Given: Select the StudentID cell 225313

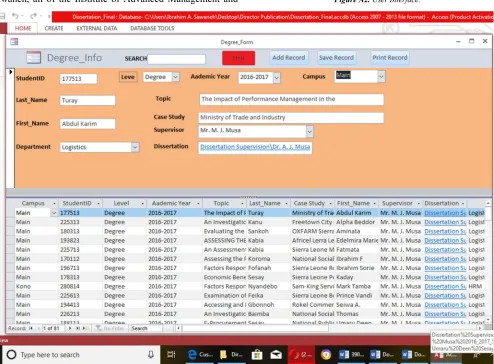Looking at the screenshot, I should coord(80,222).
